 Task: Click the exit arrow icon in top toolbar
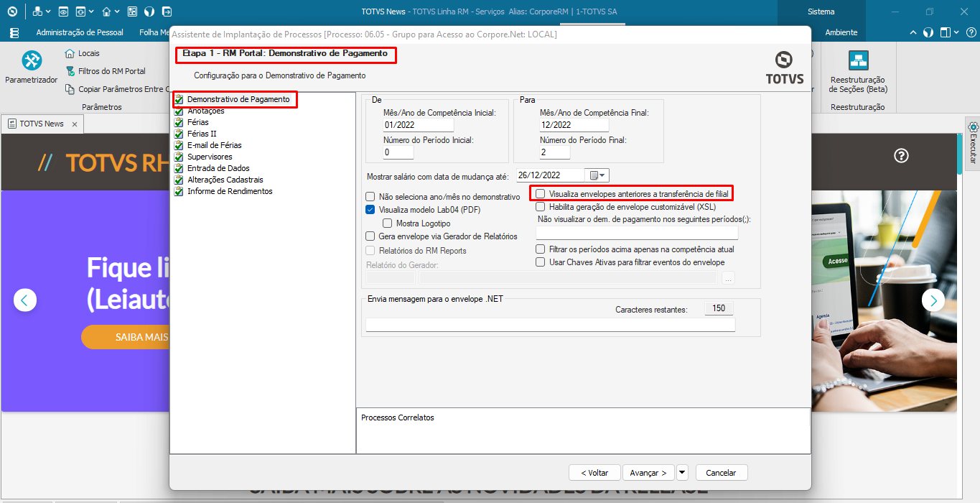(167, 11)
